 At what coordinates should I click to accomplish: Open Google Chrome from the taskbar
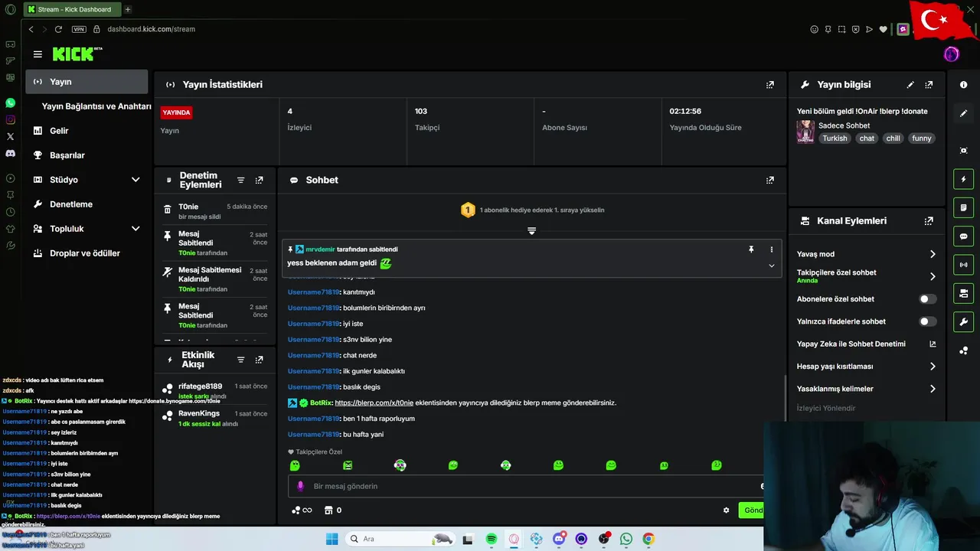pyautogui.click(x=648, y=539)
